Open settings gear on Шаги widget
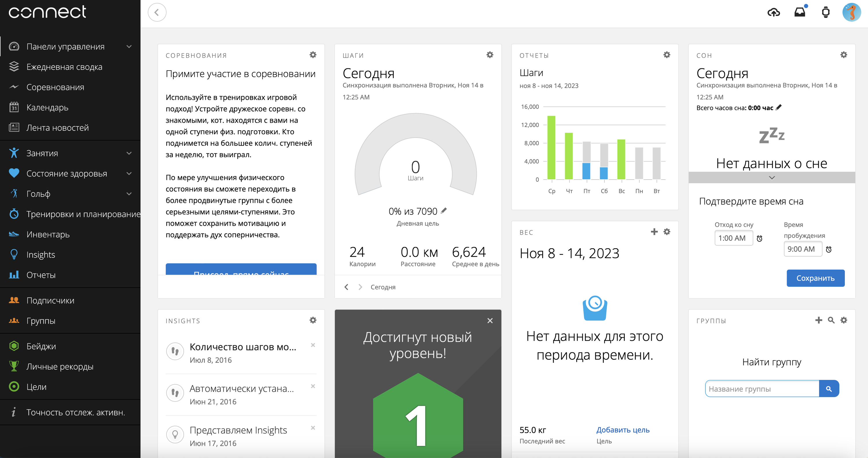The image size is (868, 458). [490, 55]
